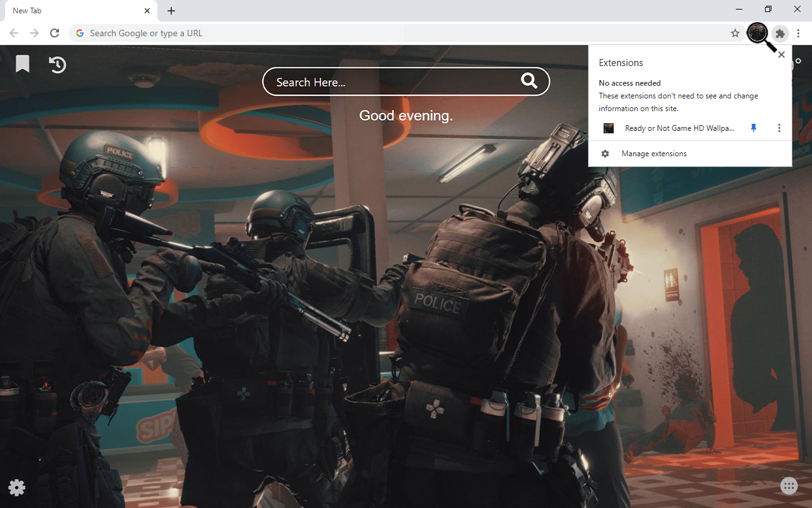The height and width of the screenshot is (508, 812).
Task: Close the Extensions popup
Action: click(782, 55)
